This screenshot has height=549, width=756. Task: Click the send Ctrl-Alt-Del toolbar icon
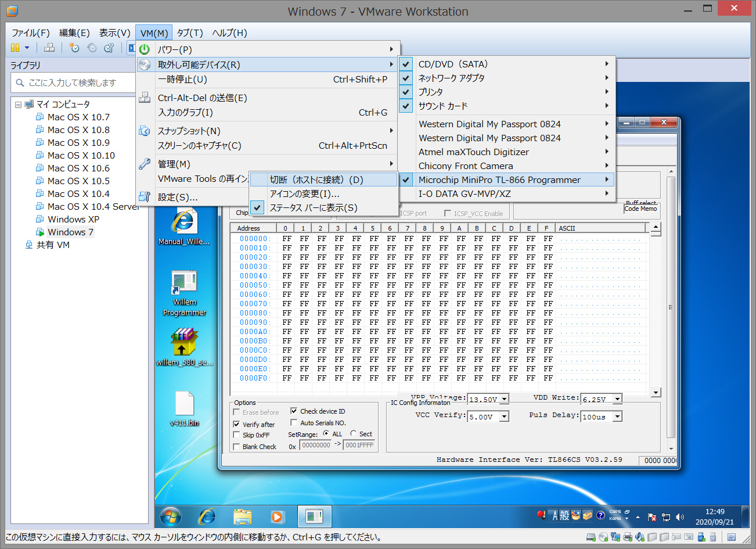coord(49,48)
